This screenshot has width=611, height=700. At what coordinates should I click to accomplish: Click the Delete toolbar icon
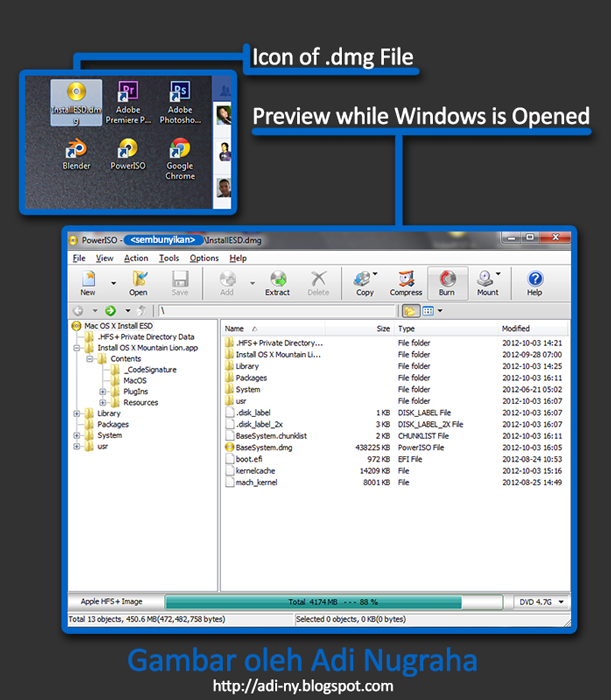(x=318, y=283)
